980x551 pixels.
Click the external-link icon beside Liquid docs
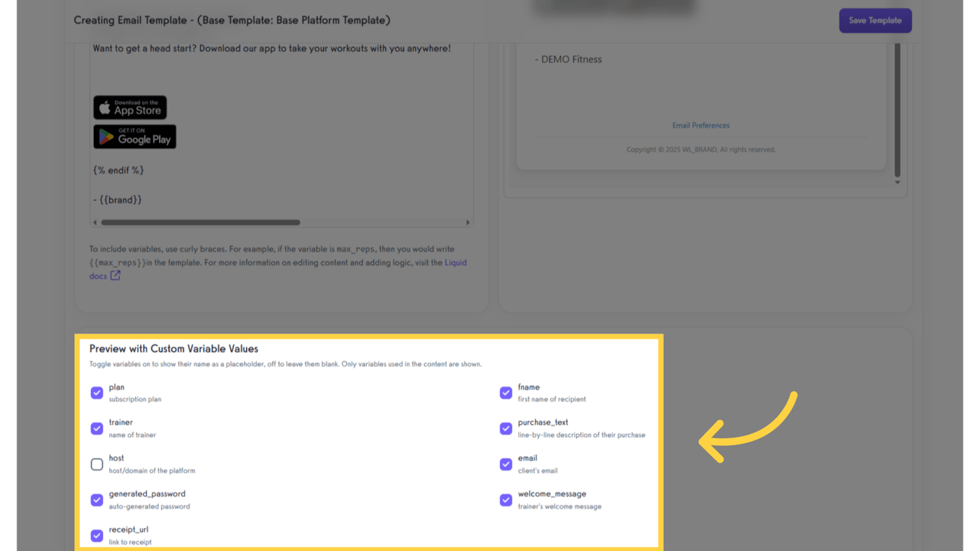point(115,275)
